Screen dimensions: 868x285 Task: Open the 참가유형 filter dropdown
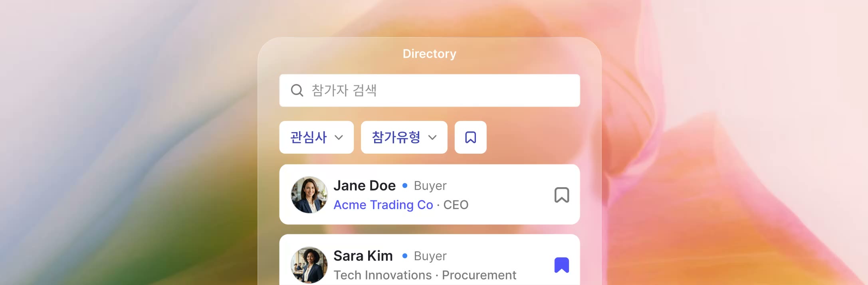(x=404, y=137)
